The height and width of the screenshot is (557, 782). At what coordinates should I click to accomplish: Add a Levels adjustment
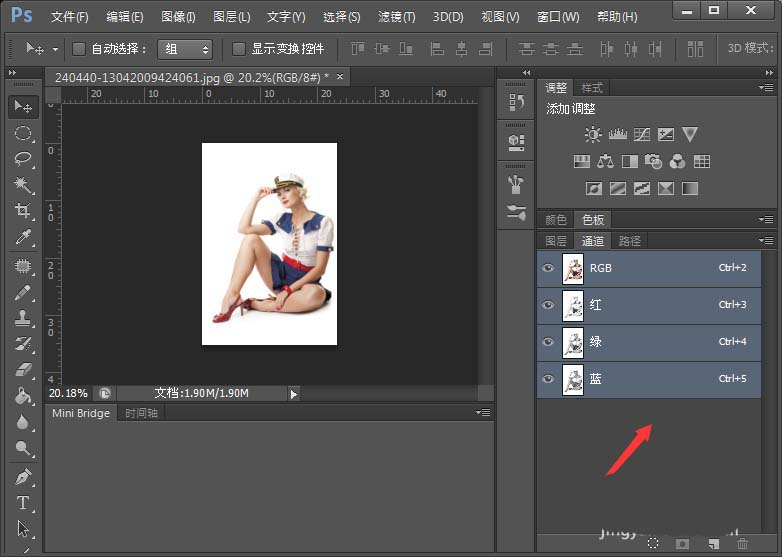[x=617, y=134]
